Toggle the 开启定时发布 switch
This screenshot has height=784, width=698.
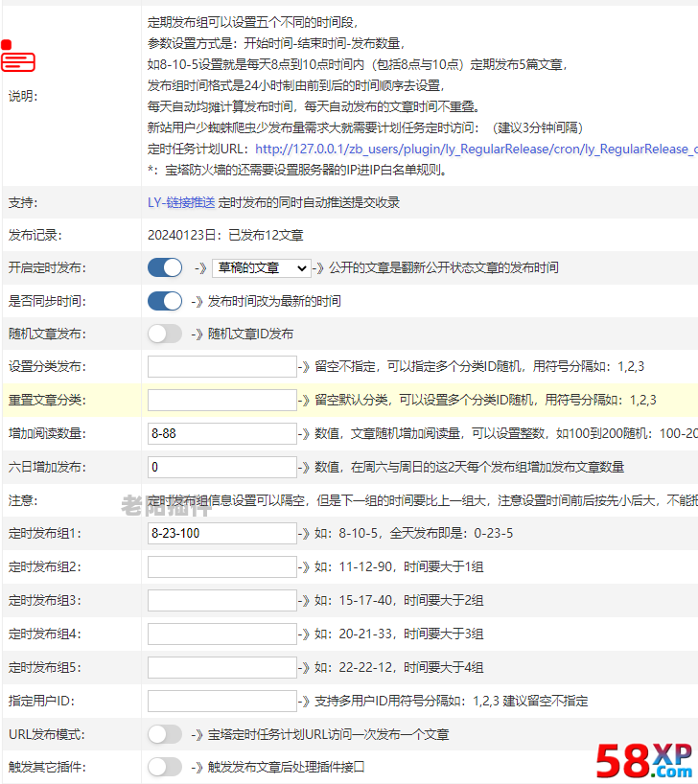[x=165, y=268]
